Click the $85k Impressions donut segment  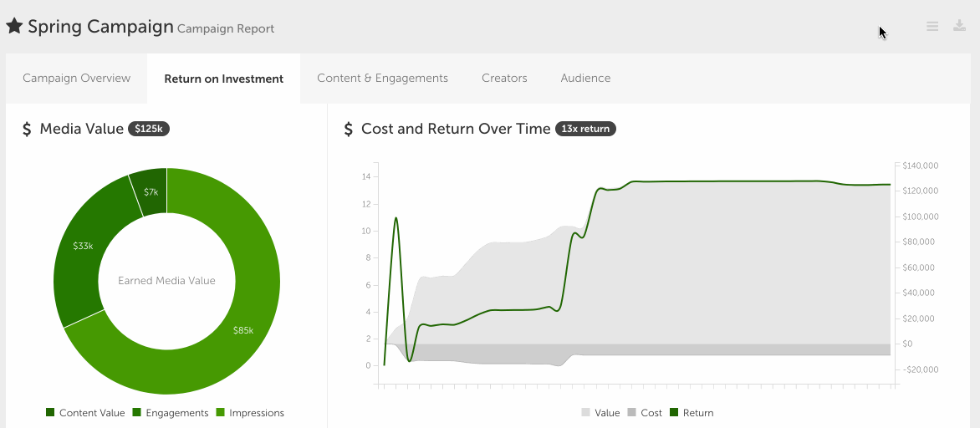[242, 330]
